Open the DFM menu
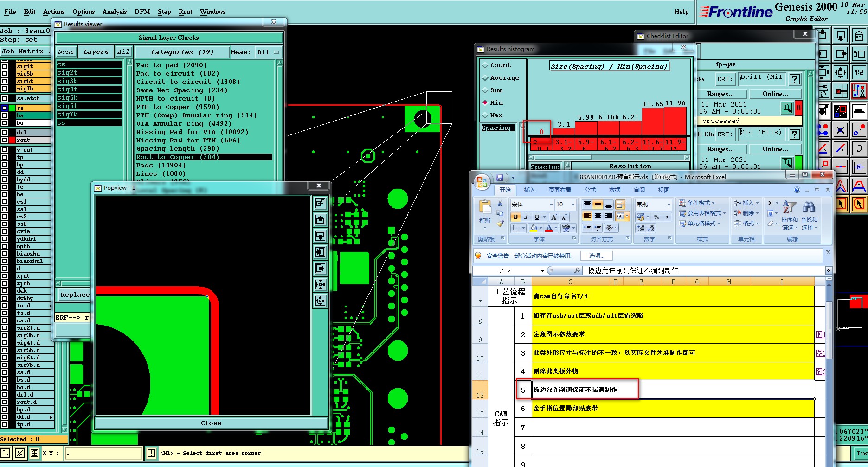 click(x=142, y=12)
